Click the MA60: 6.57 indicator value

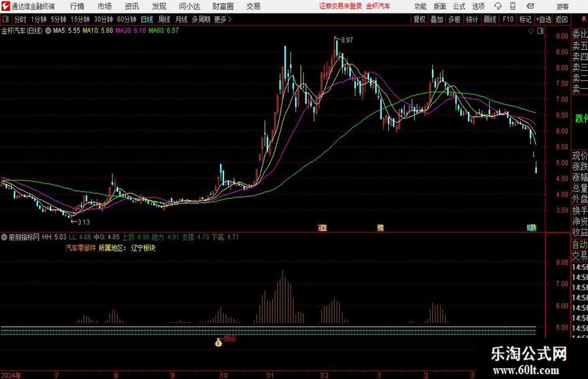[x=164, y=30]
